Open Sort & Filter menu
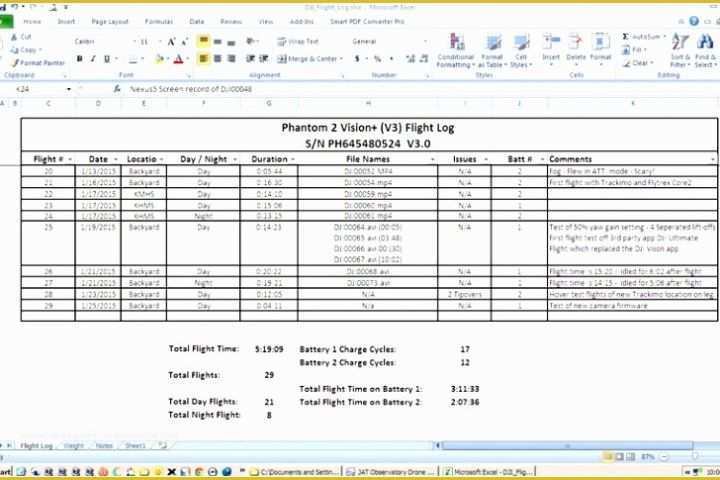 pos(680,51)
